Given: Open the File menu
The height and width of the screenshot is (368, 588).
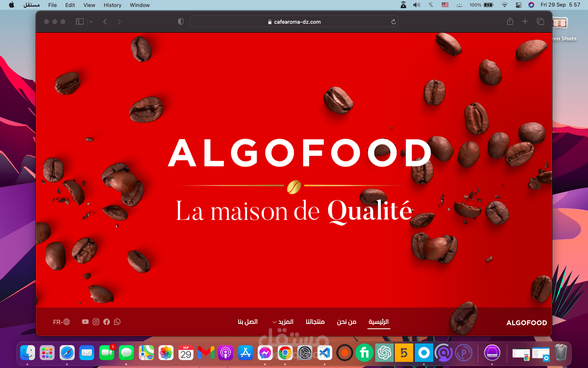Looking at the screenshot, I should pos(53,5).
